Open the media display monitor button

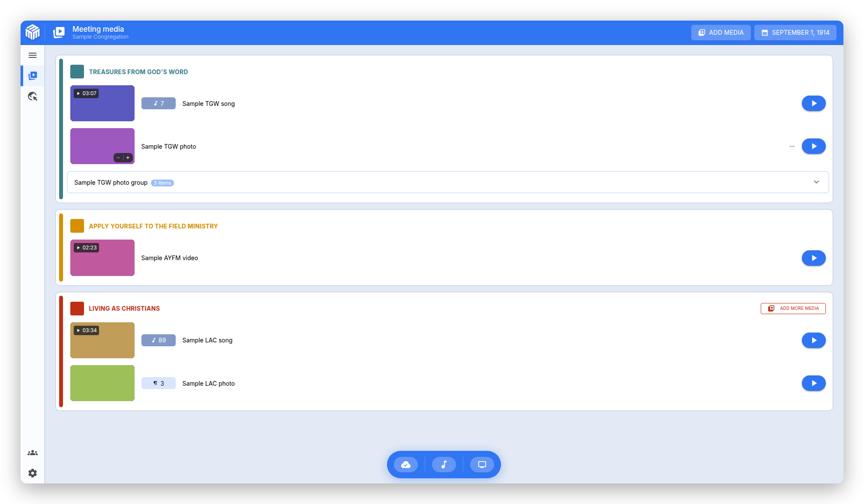[482, 465]
